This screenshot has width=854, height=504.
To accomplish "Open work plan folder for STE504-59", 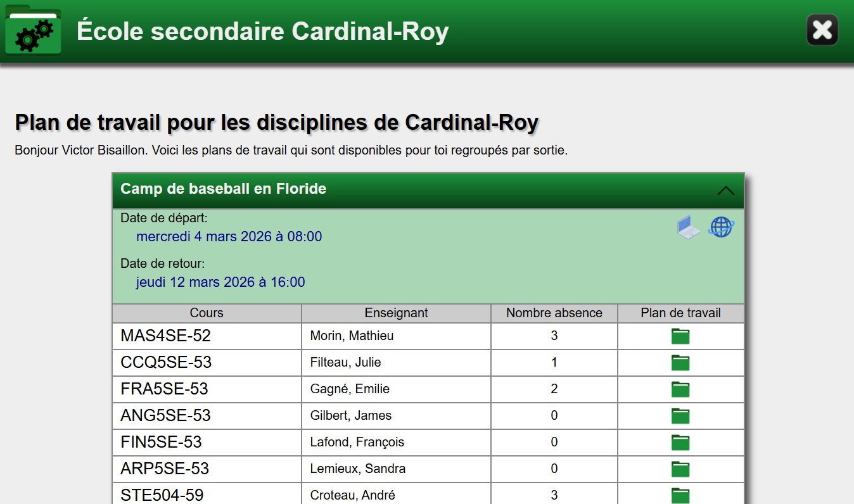I will pyautogui.click(x=680, y=495).
